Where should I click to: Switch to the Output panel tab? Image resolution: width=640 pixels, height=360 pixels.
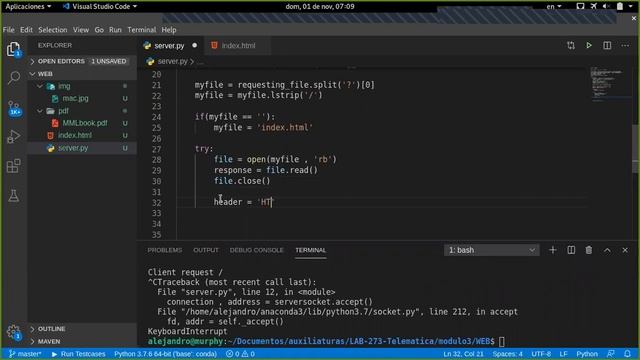[x=206, y=250]
